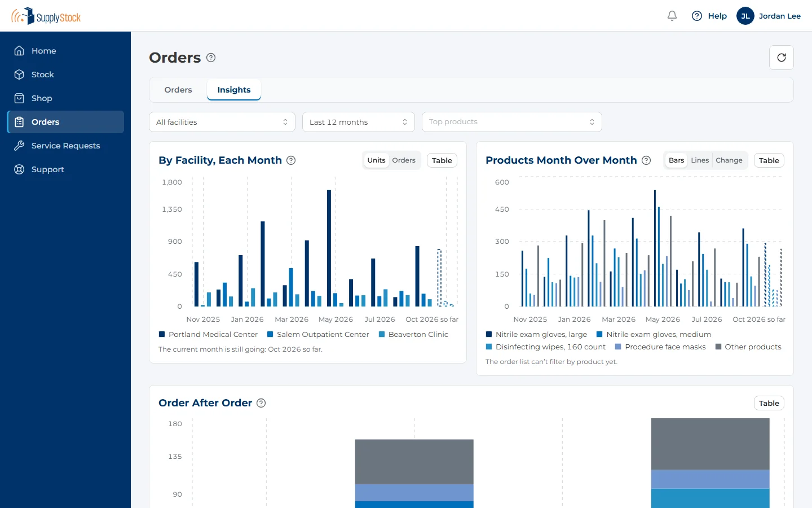
Task: Toggle Portland Medical Center legend swatch
Action: pyautogui.click(x=162, y=334)
